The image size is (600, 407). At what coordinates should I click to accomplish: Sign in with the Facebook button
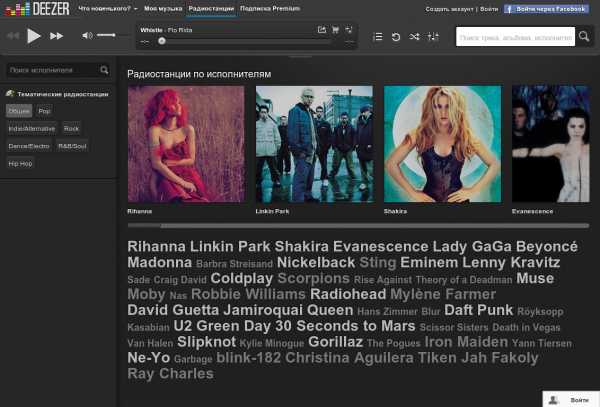click(546, 9)
